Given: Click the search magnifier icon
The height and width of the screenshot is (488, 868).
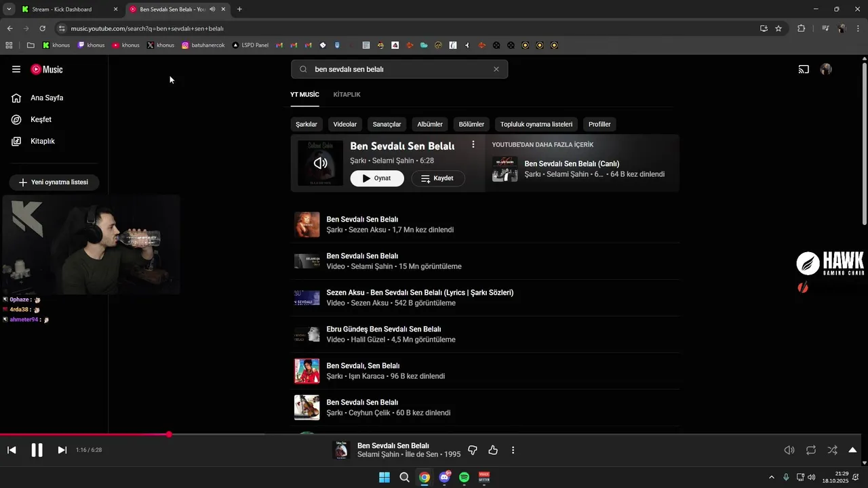Looking at the screenshot, I should [303, 69].
